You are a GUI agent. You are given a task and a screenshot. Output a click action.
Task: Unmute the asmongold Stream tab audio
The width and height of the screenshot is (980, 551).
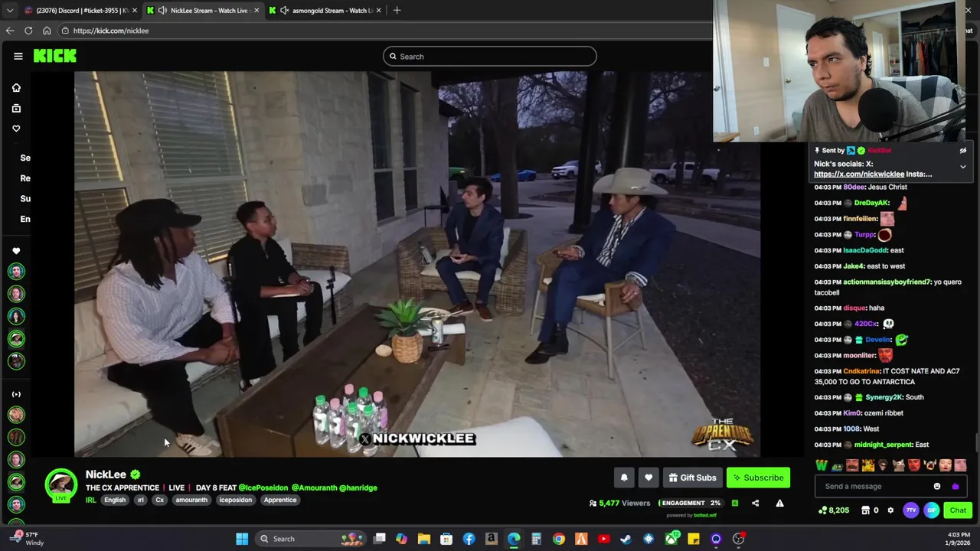point(285,10)
